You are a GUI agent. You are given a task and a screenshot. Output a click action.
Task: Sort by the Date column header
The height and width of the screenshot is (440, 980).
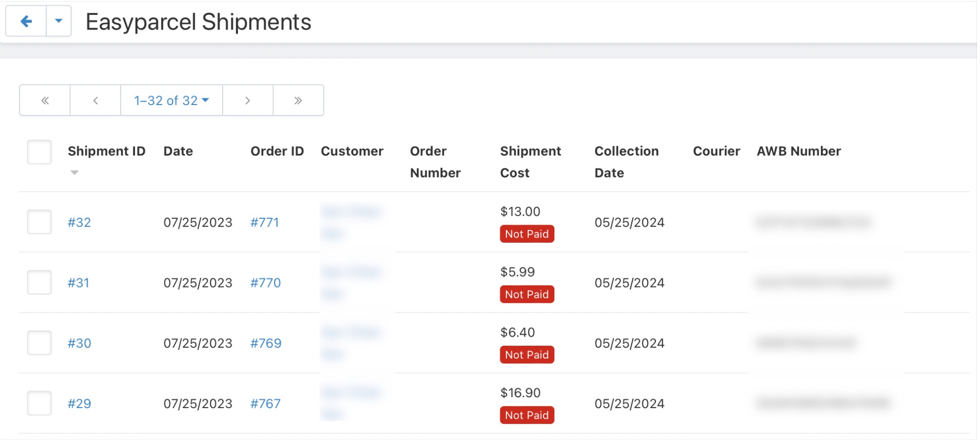(x=178, y=151)
